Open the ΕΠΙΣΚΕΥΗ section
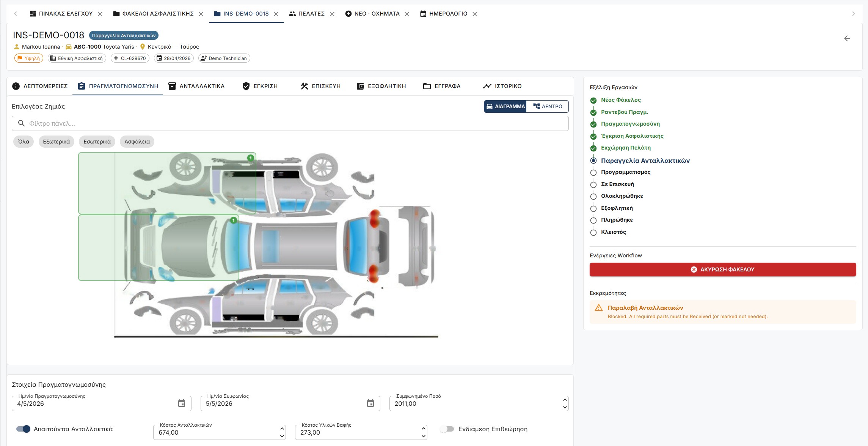Image resolution: width=868 pixels, height=446 pixels. (321, 86)
